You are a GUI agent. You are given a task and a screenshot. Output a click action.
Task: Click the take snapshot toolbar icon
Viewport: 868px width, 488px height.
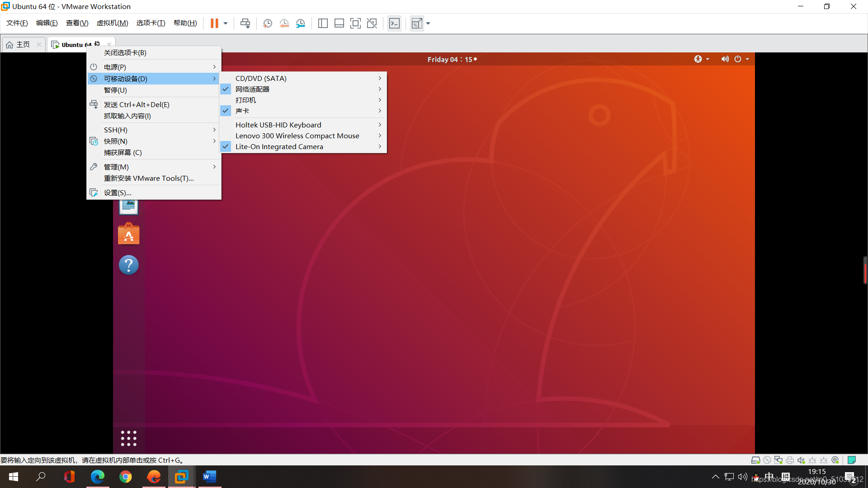point(268,23)
